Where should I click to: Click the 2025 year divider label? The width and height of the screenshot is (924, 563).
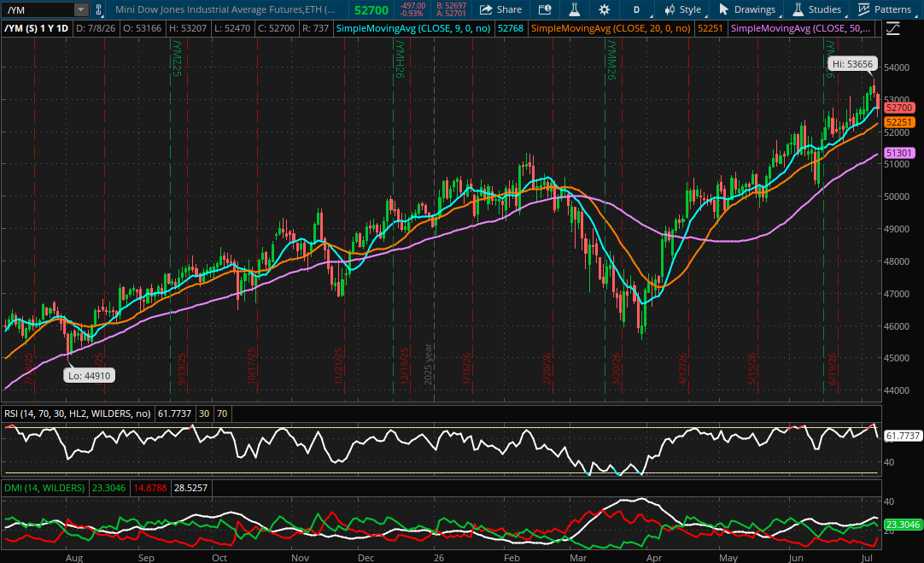(429, 364)
